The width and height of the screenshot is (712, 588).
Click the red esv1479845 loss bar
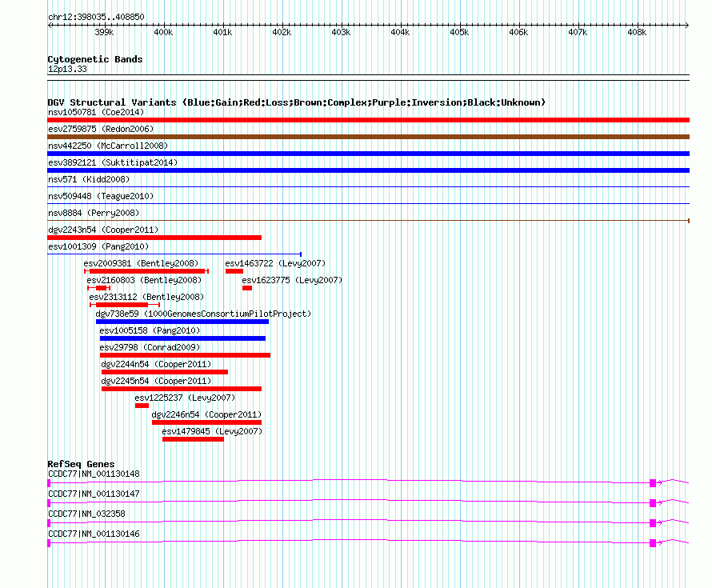[193, 439]
